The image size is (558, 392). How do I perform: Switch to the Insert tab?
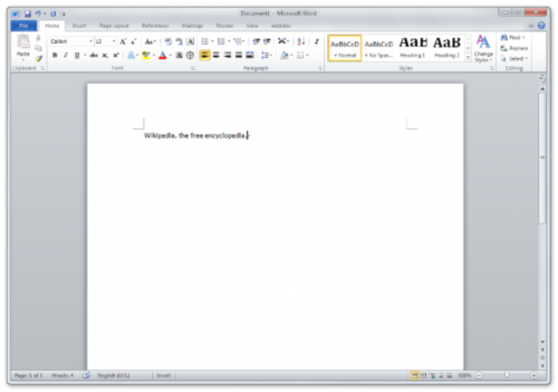[x=79, y=26]
